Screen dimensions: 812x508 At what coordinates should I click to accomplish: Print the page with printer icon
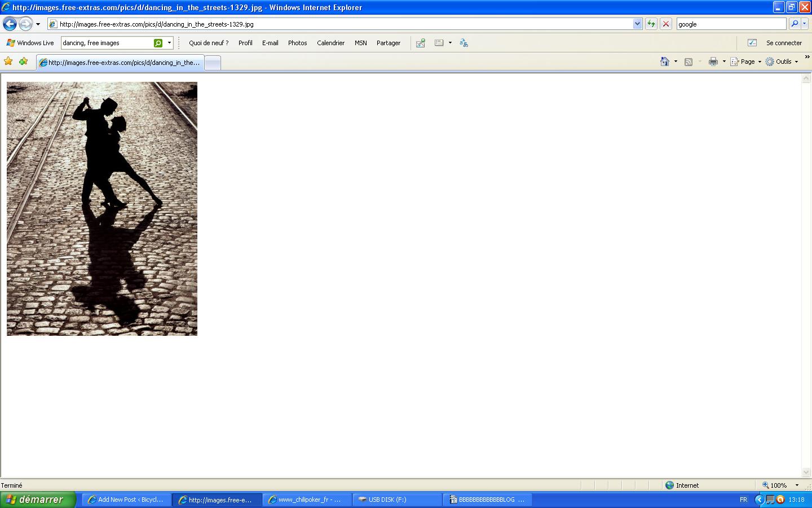tap(713, 62)
